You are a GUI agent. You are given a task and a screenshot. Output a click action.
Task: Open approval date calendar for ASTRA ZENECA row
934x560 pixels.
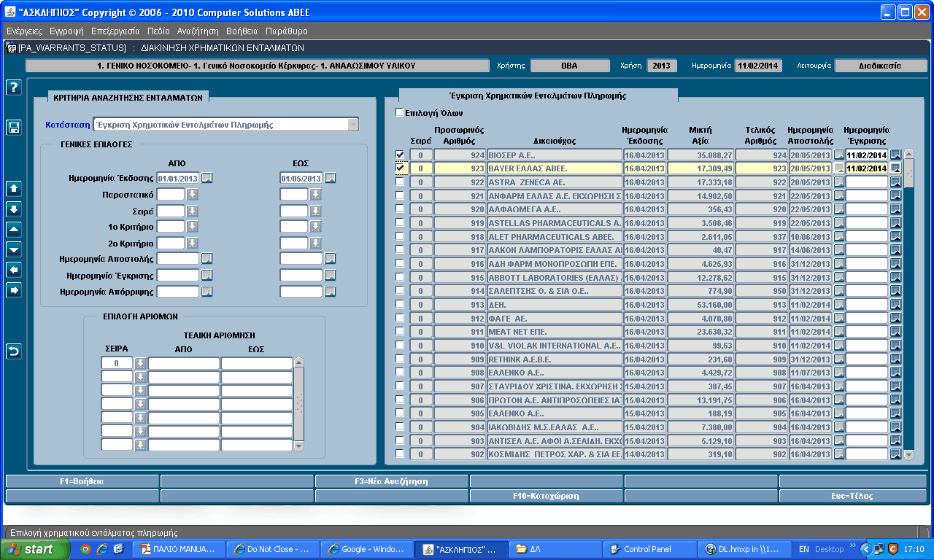[x=895, y=182]
